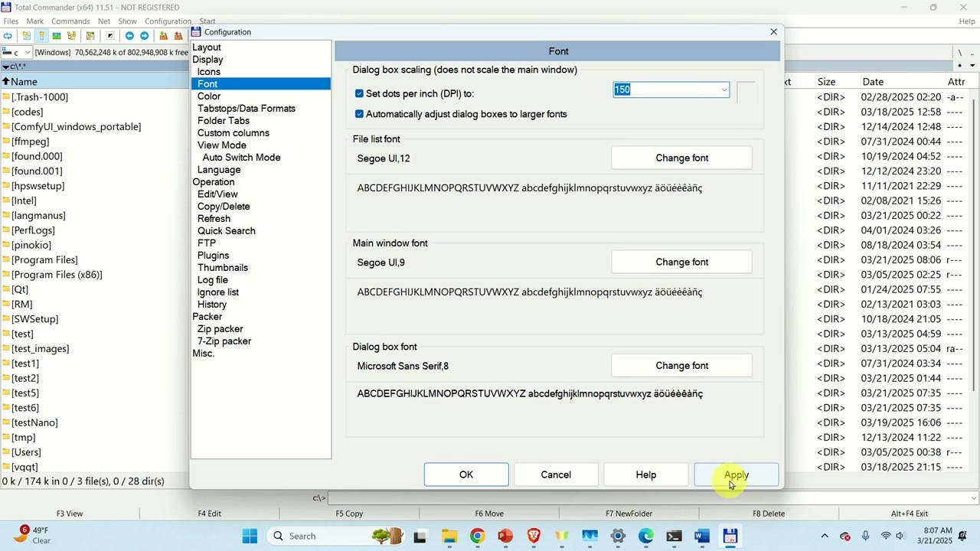Click the unpack files archive toolbar icon
This screenshot has width=980, height=551.
coord(178,36)
